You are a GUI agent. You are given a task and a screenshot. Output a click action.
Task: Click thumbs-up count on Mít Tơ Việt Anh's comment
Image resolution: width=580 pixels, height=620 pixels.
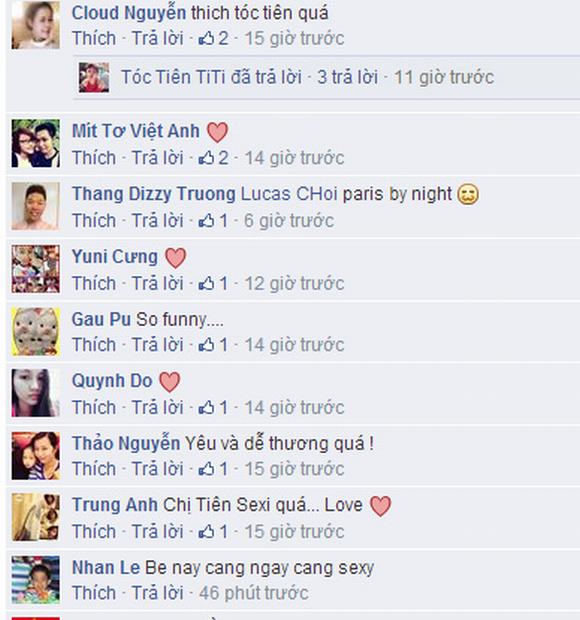[213, 158]
